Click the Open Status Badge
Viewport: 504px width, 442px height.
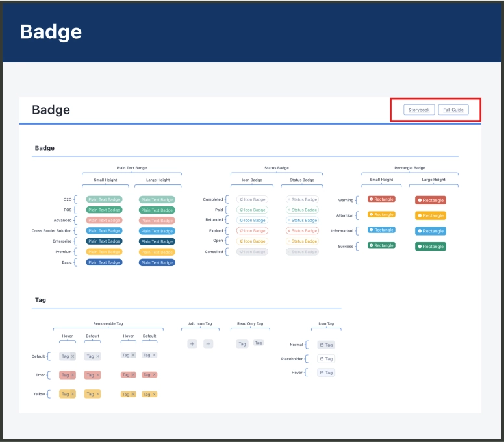click(x=302, y=241)
